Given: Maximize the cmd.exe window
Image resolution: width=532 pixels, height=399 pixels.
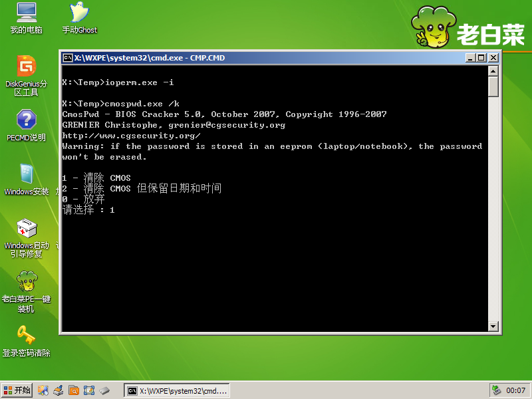Looking at the screenshot, I should point(481,58).
